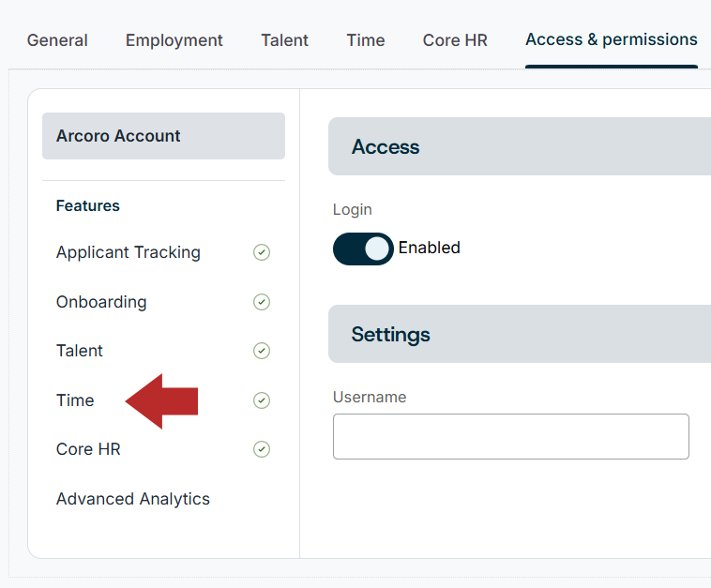Click the Features heading text
Image resolution: width=711 pixels, height=588 pixels.
click(x=88, y=205)
